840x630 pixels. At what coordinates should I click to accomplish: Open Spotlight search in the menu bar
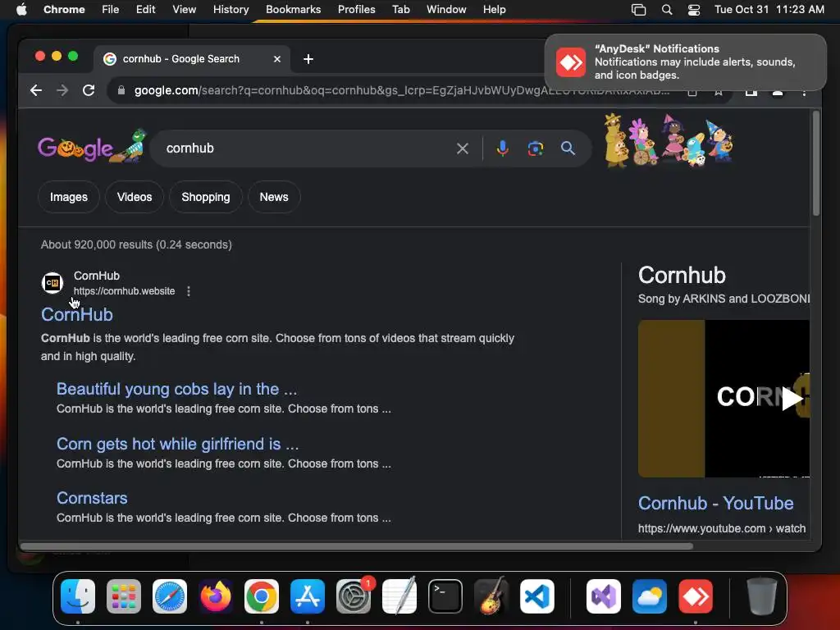(x=666, y=10)
